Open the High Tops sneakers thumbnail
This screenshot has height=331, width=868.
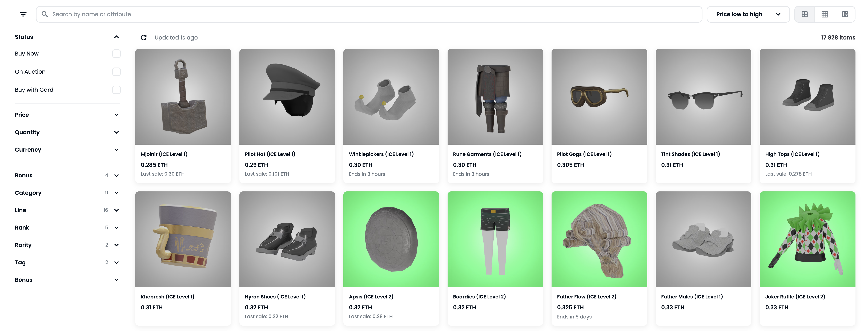click(x=807, y=97)
